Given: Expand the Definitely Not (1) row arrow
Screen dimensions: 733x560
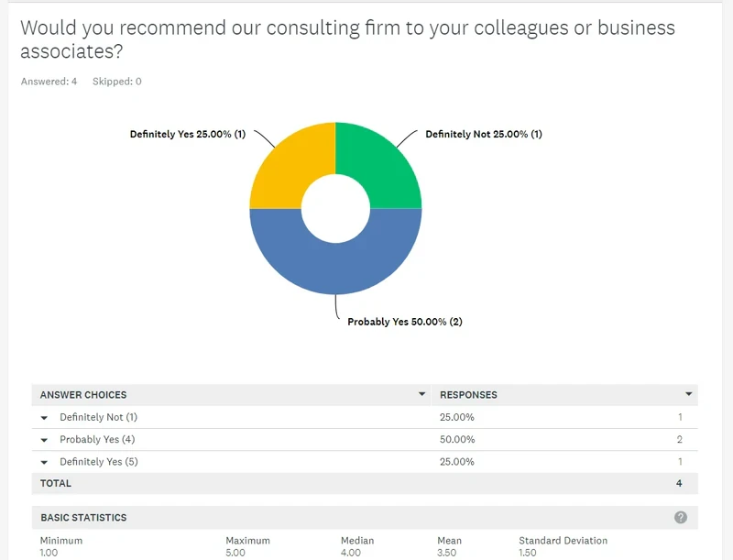Looking at the screenshot, I should click(44, 417).
